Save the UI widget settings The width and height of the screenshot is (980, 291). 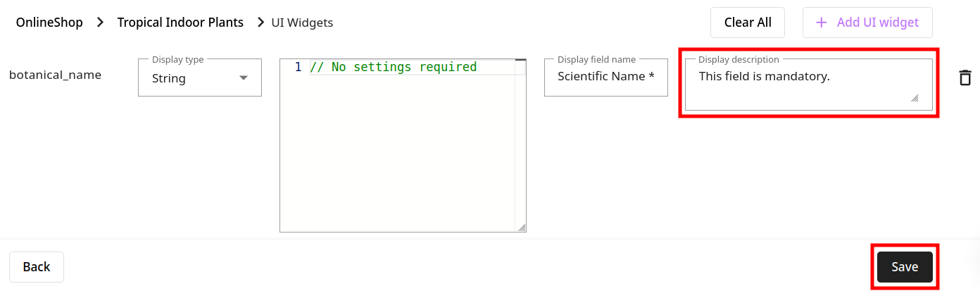(905, 267)
